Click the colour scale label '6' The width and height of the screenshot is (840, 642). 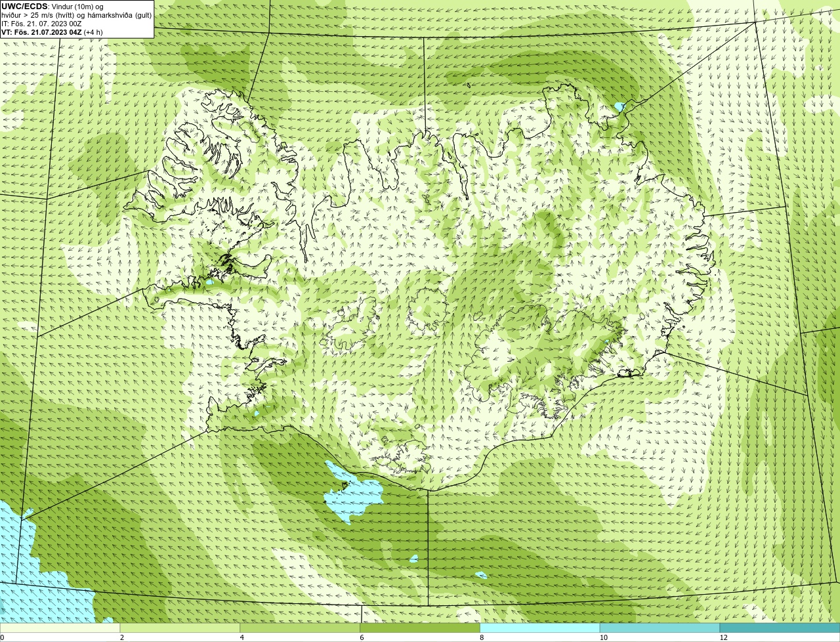362,637
